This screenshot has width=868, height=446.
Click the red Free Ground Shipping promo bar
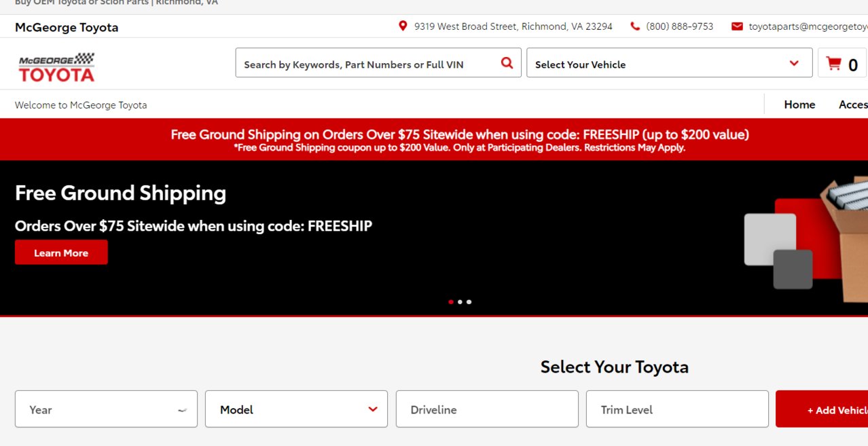coord(434,140)
